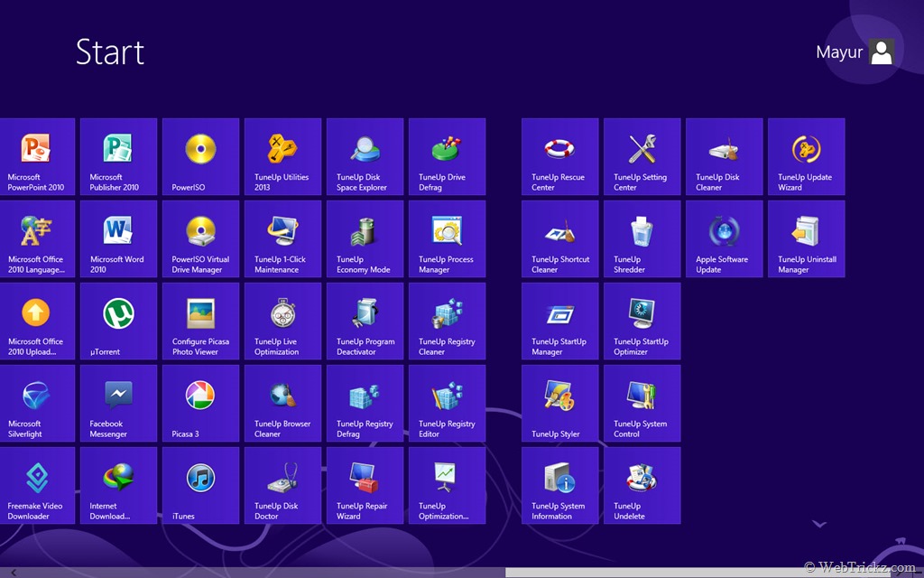Viewport: 924px width, 578px height.
Task: Launch Microsoft Word 2010
Action: 119,238
